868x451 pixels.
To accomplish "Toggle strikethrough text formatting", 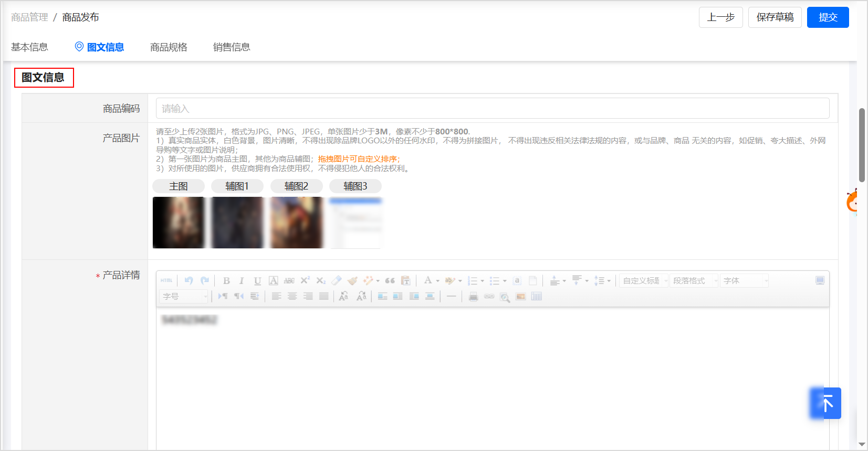I will point(289,281).
